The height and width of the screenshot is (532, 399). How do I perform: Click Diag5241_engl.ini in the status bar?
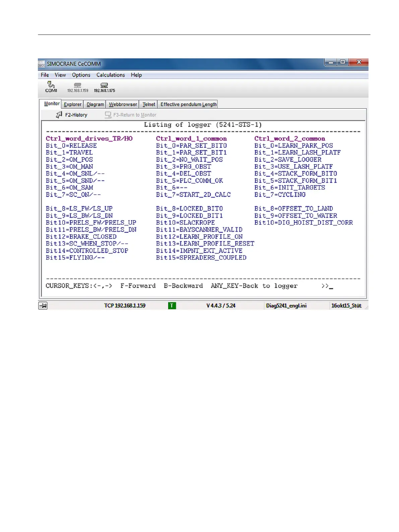pyautogui.click(x=286, y=306)
